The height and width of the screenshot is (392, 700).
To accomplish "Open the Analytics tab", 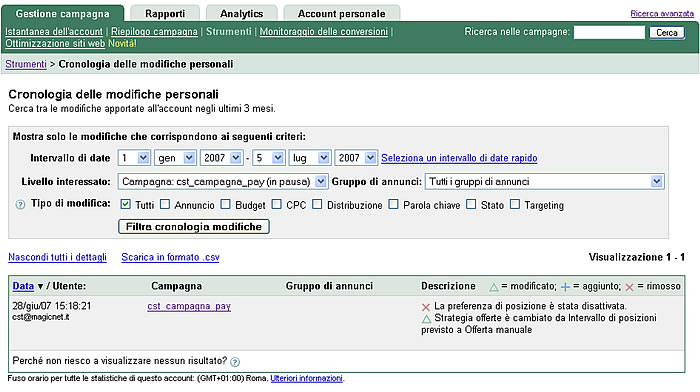I will coord(242,13).
